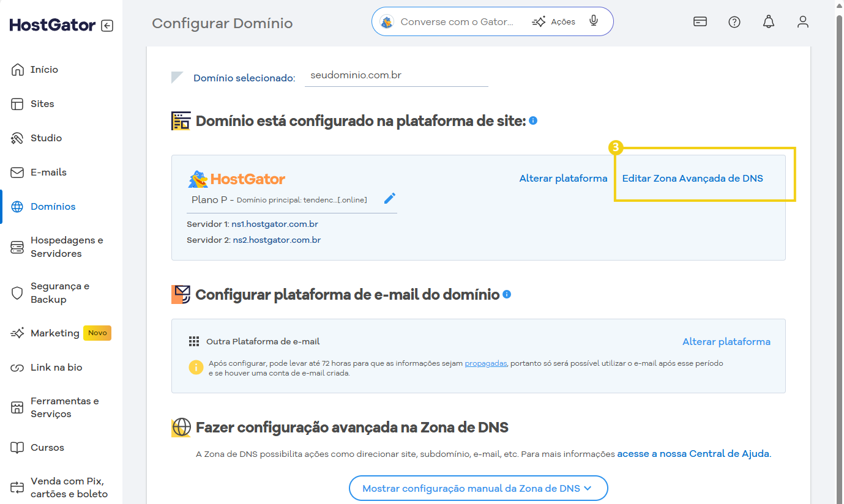Click the store icon beside Ferramentas
The width and height of the screenshot is (844, 504).
pyautogui.click(x=17, y=407)
